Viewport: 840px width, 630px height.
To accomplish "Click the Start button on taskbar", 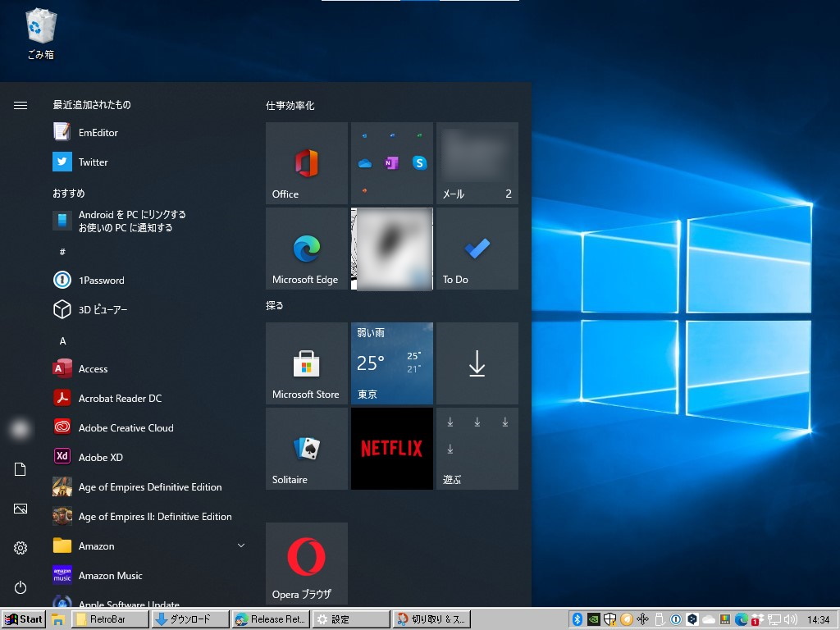I will 24,619.
